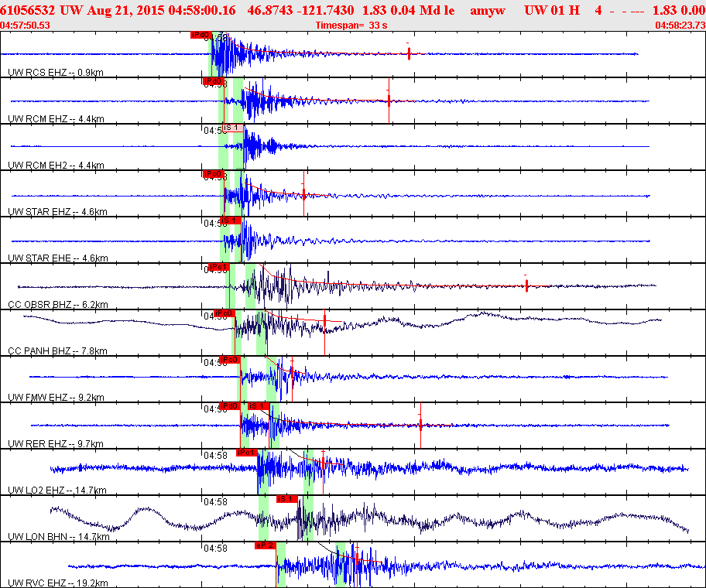Click the green band at the iPc1 pick on LO2 EHZ
The width and height of the screenshot is (706, 588).
263,471
